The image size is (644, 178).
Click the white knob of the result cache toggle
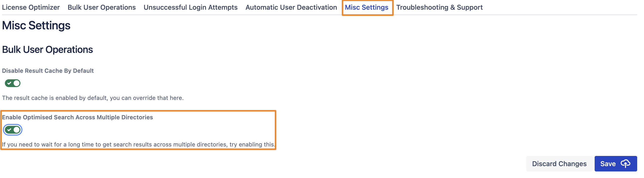pyautogui.click(x=17, y=83)
